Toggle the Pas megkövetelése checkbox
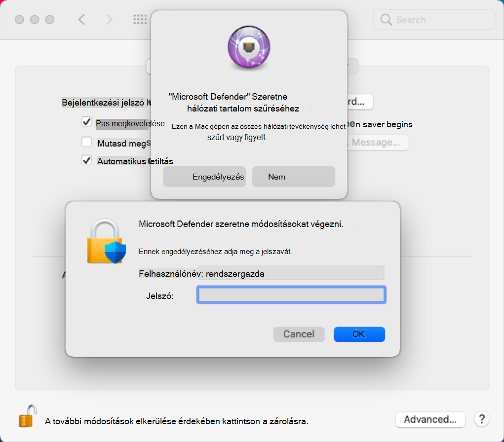The image size is (504, 442). (x=86, y=122)
